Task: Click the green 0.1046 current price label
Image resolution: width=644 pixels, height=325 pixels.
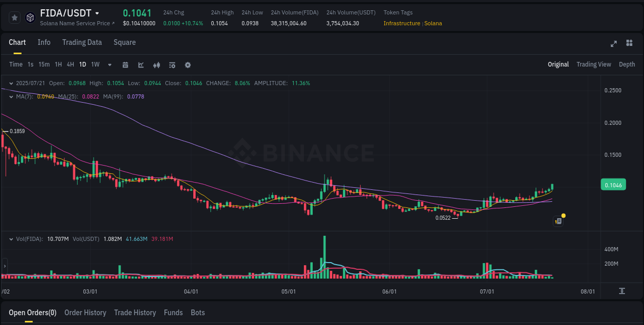Action: coord(613,184)
